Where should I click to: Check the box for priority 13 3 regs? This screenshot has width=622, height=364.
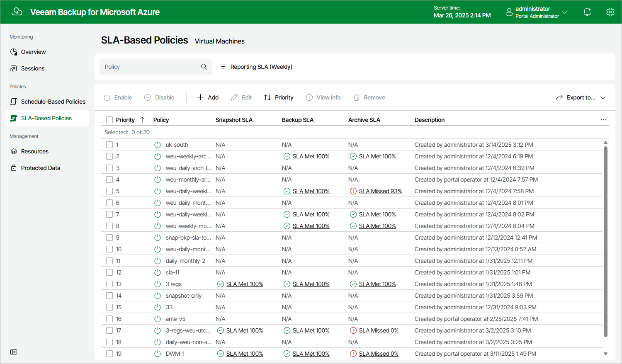(109, 284)
